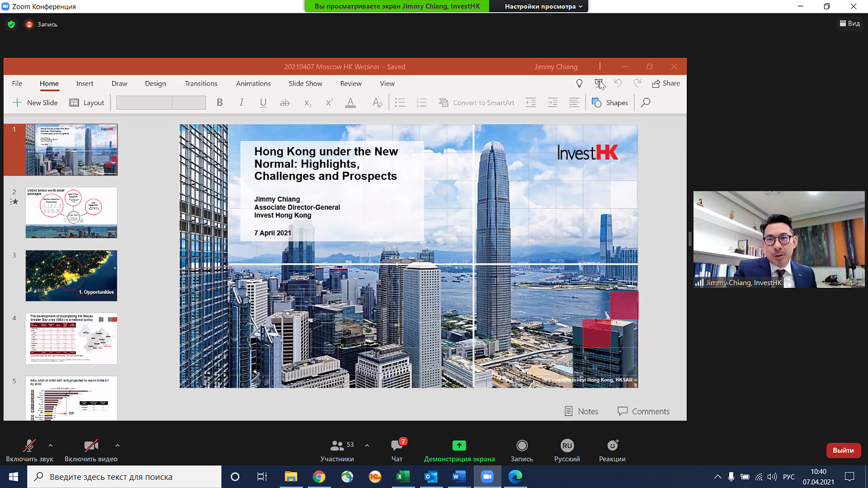Undo the last action in PowerPoint
This screenshot has height=488, width=868.
click(x=618, y=84)
